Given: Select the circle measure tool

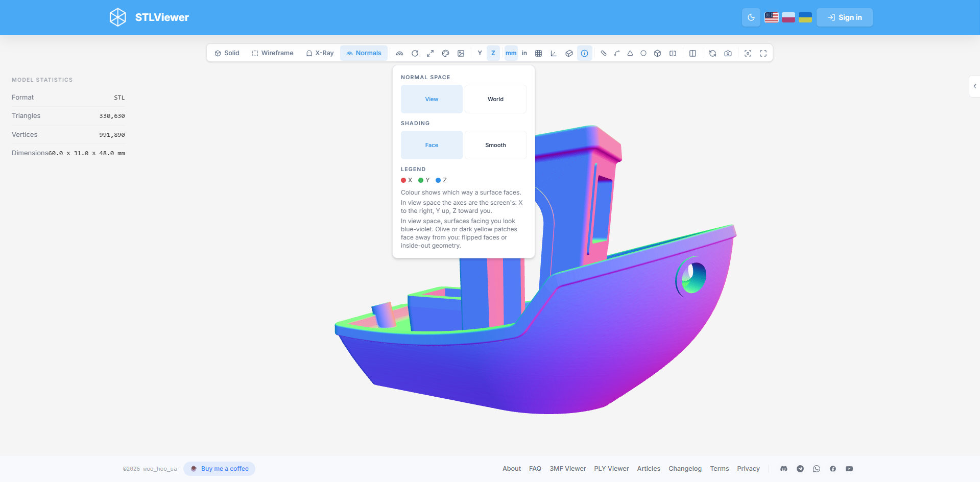Looking at the screenshot, I should point(643,53).
